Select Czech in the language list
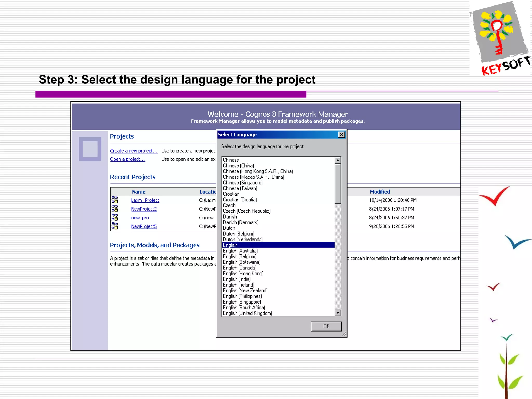 (278, 205)
